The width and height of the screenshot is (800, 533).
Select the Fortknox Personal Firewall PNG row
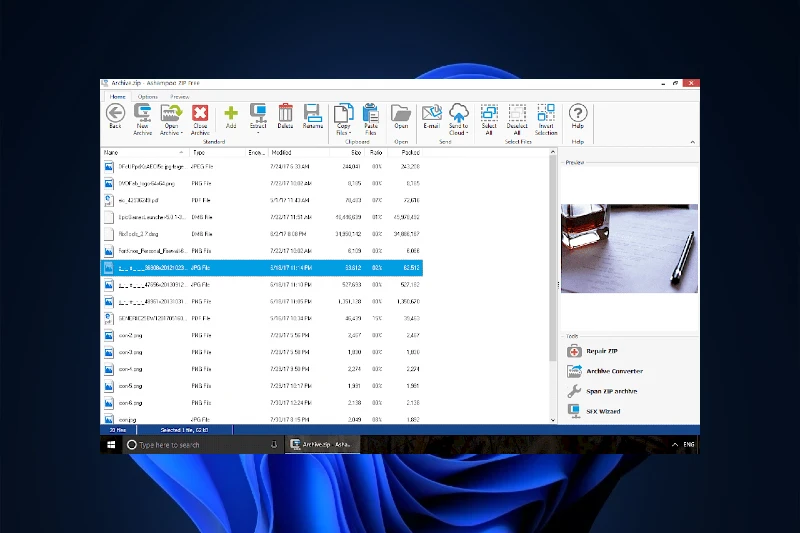tap(262, 251)
